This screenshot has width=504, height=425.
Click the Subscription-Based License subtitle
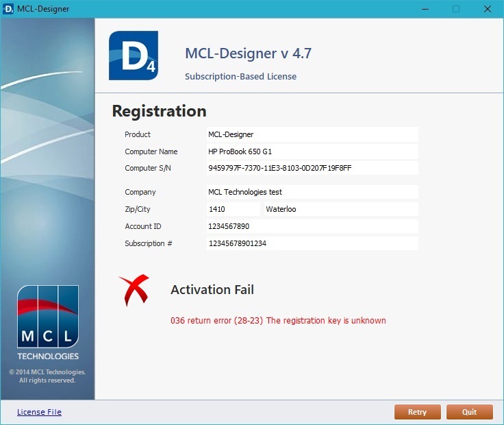click(x=240, y=77)
